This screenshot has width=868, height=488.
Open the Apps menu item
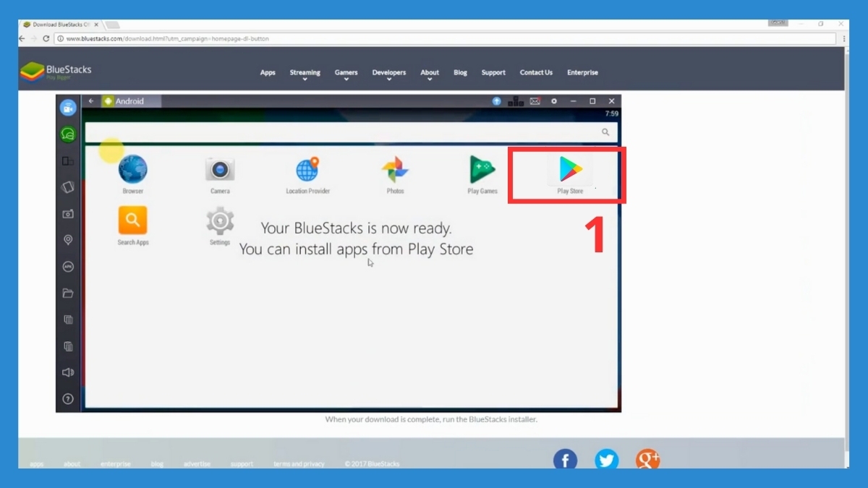coord(268,72)
